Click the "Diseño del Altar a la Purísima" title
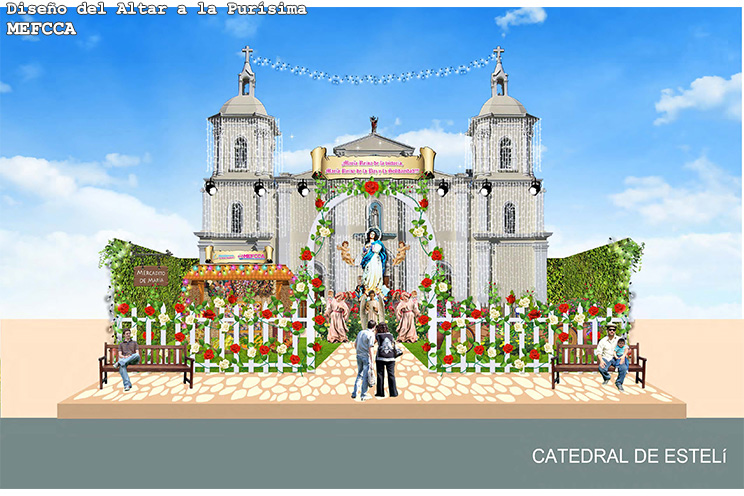 click(x=154, y=10)
